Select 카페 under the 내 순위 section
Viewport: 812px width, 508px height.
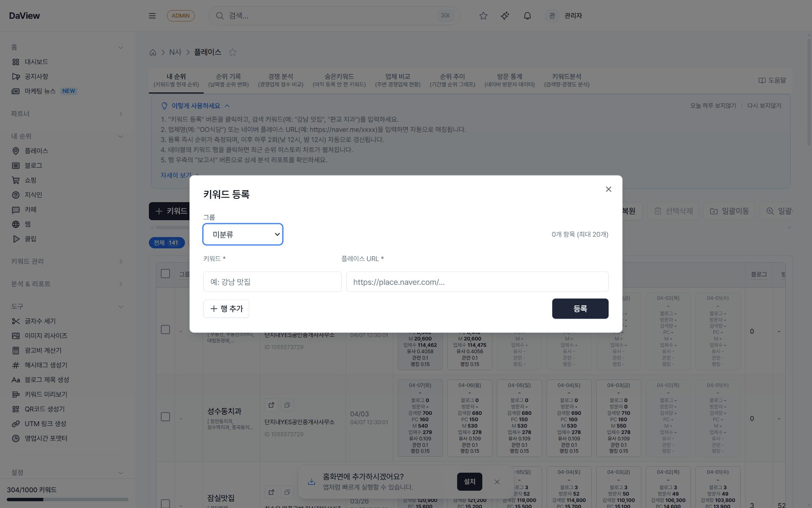(30, 209)
